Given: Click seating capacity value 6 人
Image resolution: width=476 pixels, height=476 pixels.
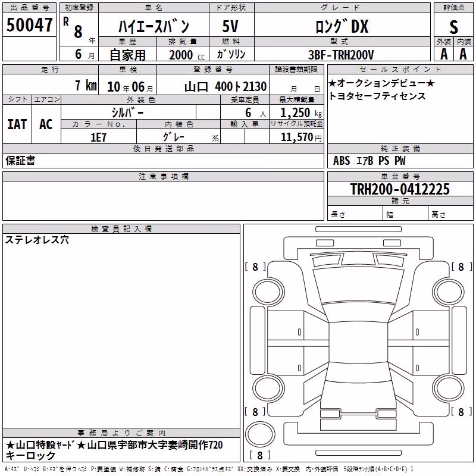Looking at the screenshot, I should pos(256,113).
